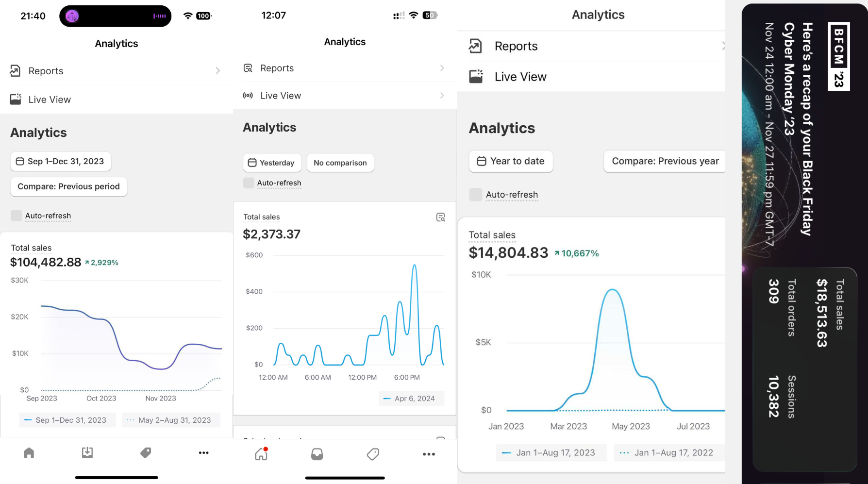Click the Sep 1–Dec 31, 2023 legend chip
The height and width of the screenshot is (484, 868).
pyautogui.click(x=67, y=420)
